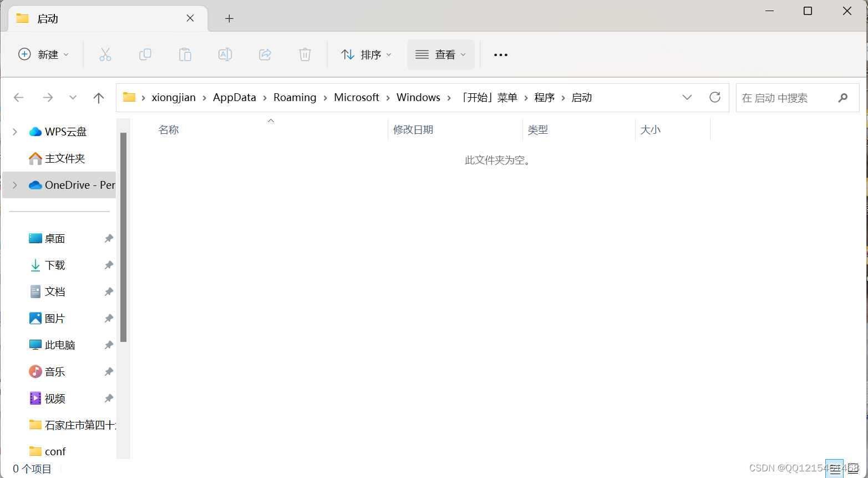
Task: Navigate to Microsoft in breadcrumb
Action: click(x=357, y=97)
